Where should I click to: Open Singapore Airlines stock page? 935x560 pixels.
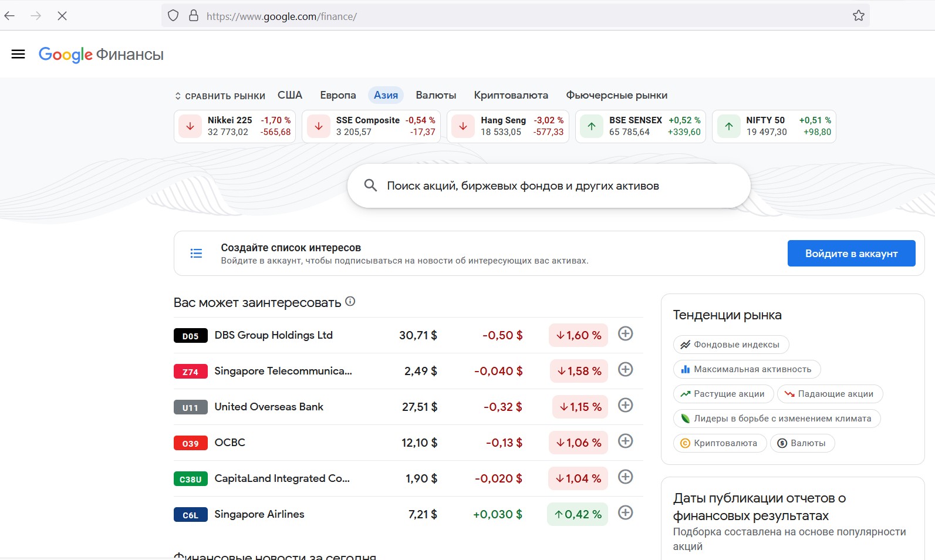pos(408,514)
